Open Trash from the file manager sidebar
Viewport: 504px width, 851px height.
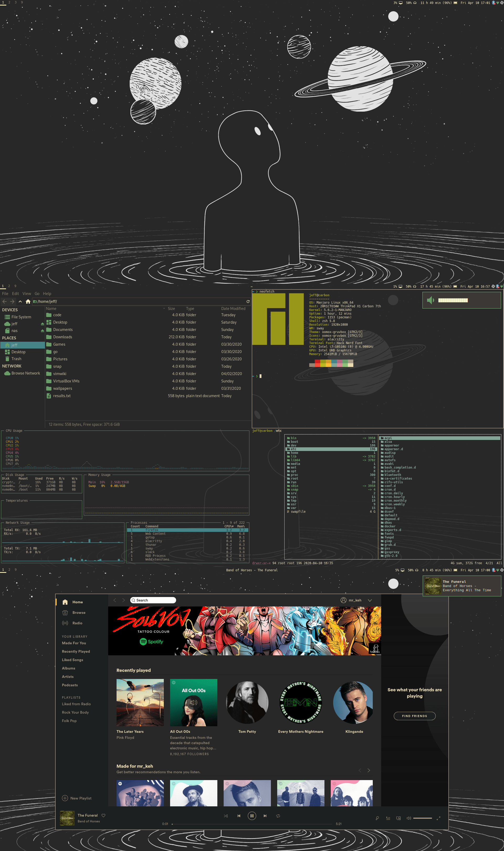pyautogui.click(x=16, y=359)
